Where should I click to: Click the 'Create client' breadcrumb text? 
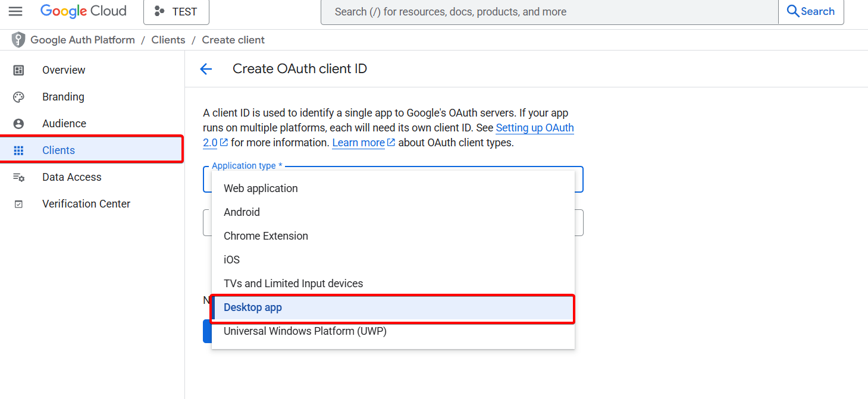[233, 40]
